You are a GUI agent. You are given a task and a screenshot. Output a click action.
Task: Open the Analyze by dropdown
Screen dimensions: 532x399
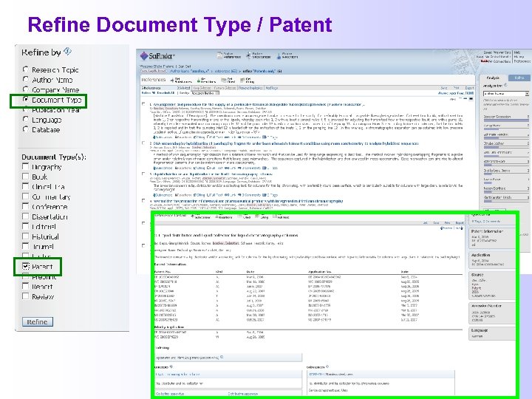pos(506,93)
